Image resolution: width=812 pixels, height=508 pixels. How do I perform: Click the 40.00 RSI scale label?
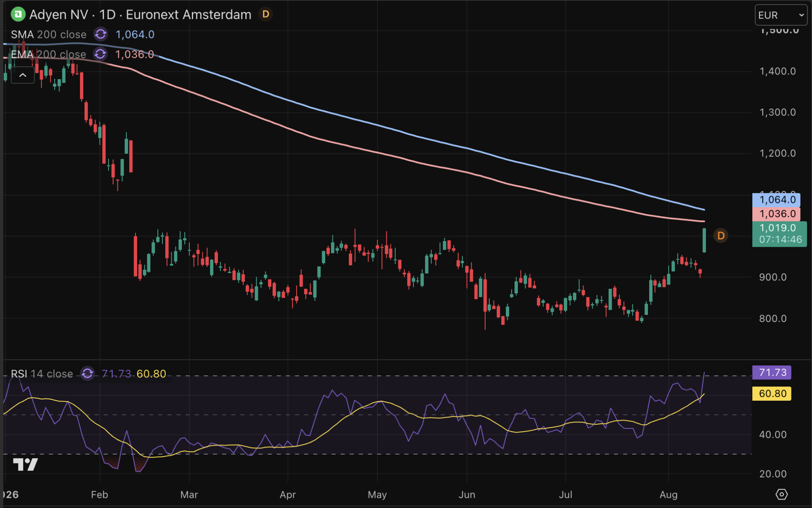pyautogui.click(x=773, y=434)
